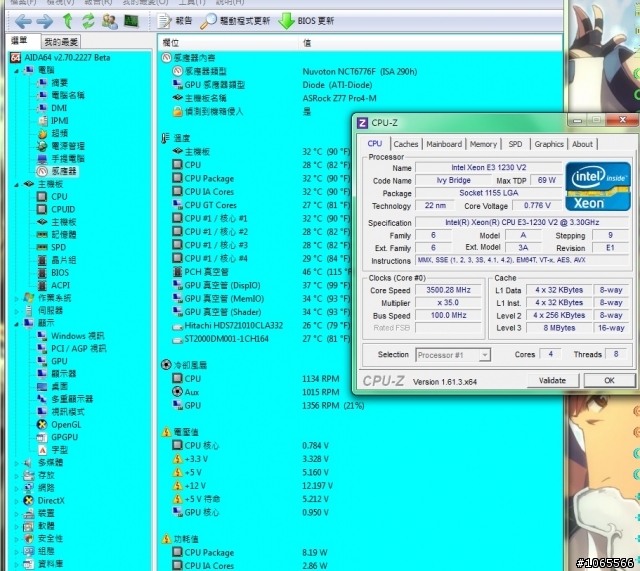Click the ASRock Z77 Pro4-M value
640x571 pixels.
tap(339, 98)
